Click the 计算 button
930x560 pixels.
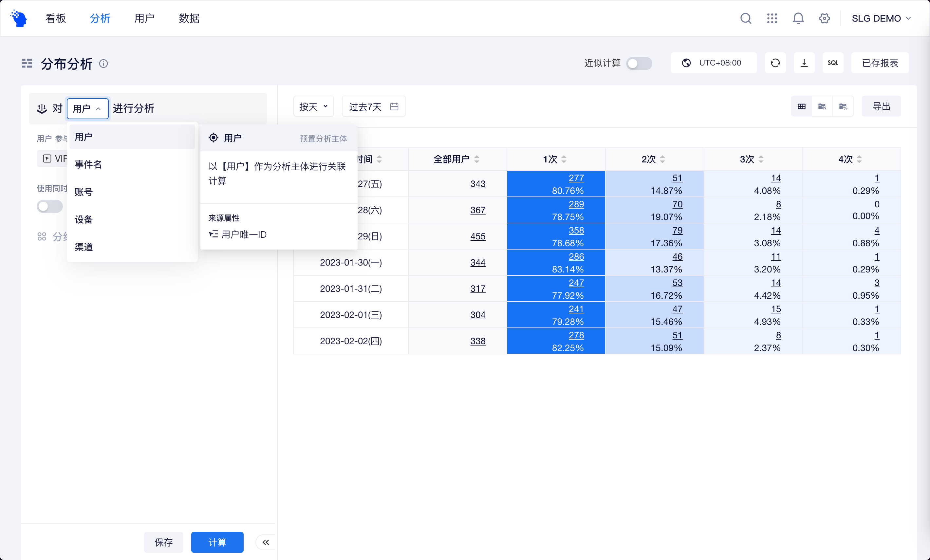click(217, 542)
